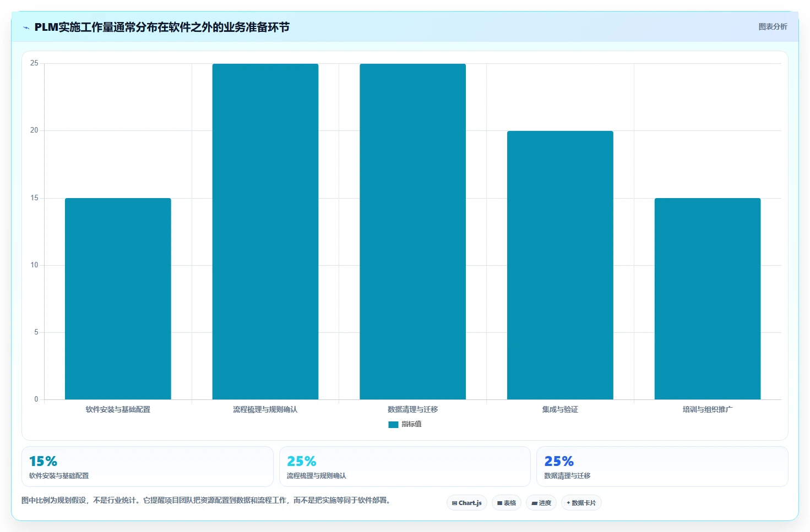Click the 流程梳理与规则确认 bar
This screenshot has width=810, height=532.
pyautogui.click(x=265, y=232)
